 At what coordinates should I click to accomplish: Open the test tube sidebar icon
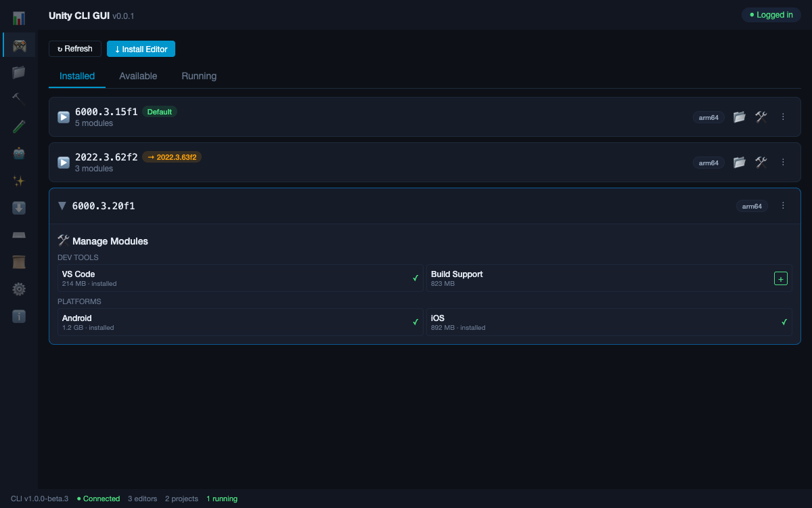19,127
